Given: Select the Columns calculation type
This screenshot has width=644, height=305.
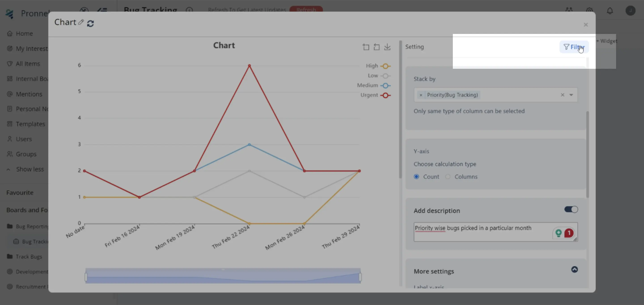Looking at the screenshot, I should 447,177.
